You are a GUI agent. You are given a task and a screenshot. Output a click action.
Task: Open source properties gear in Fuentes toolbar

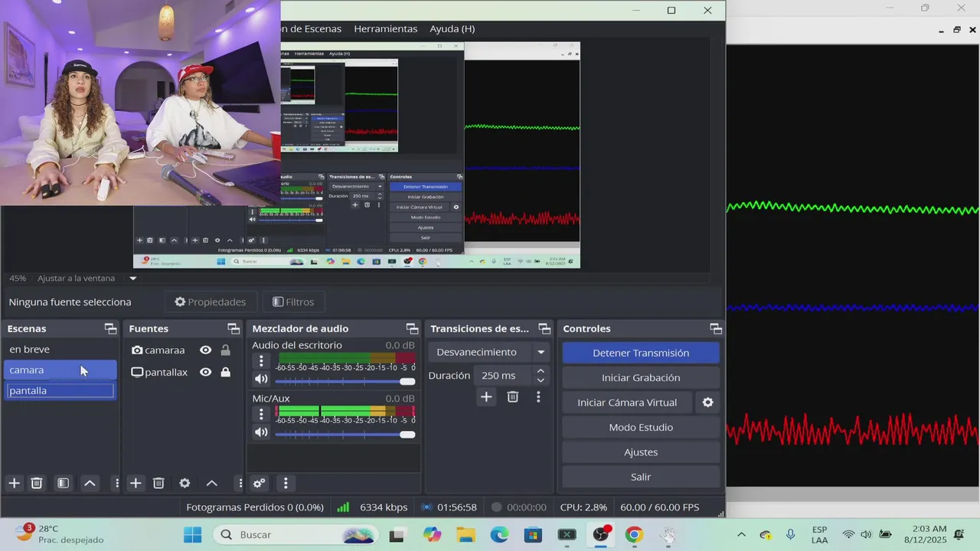(x=185, y=483)
